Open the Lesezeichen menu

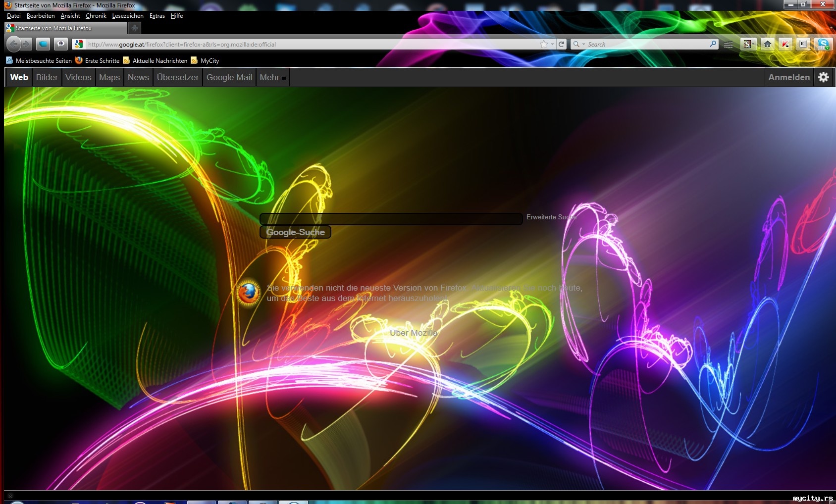127,16
